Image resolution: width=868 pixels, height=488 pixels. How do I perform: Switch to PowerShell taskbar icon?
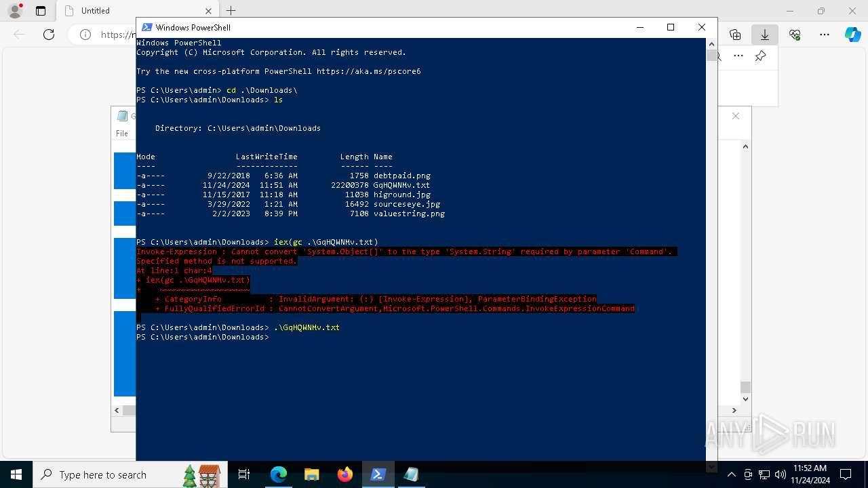(x=378, y=474)
